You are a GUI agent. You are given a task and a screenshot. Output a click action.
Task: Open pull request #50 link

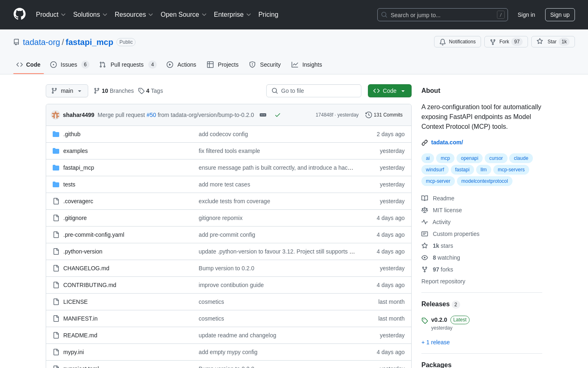pyautogui.click(x=151, y=115)
